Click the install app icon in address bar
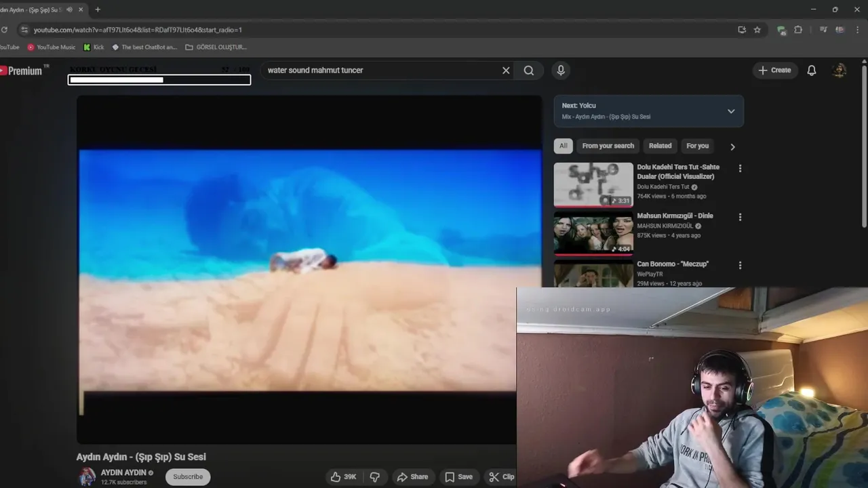The image size is (868, 488). (742, 30)
